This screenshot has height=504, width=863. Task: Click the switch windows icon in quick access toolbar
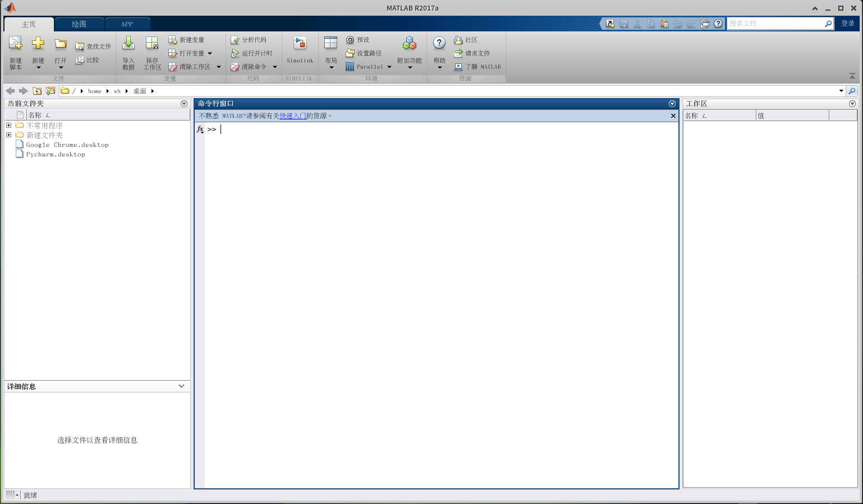tap(705, 24)
